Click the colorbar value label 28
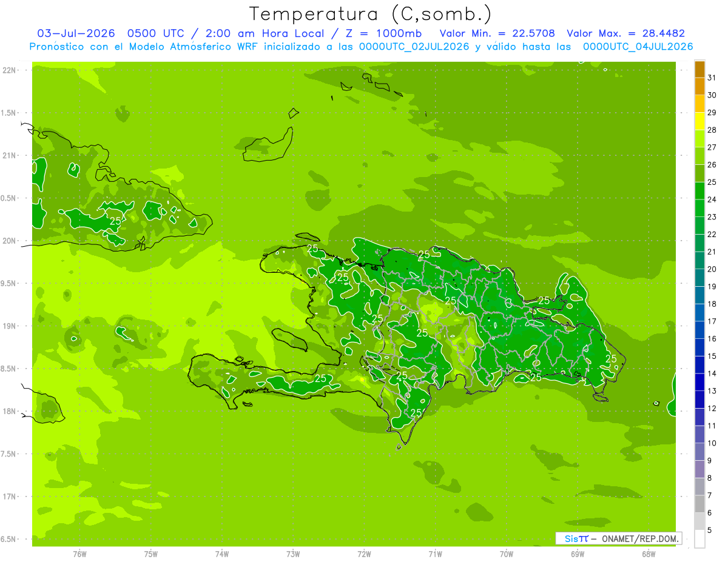Image resolution: width=728 pixels, height=562 pixels. [712, 130]
